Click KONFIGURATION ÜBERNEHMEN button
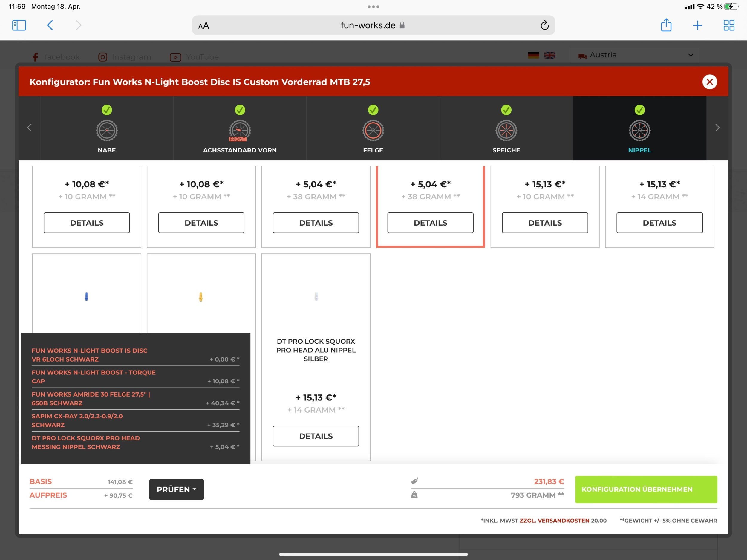 pyautogui.click(x=646, y=489)
